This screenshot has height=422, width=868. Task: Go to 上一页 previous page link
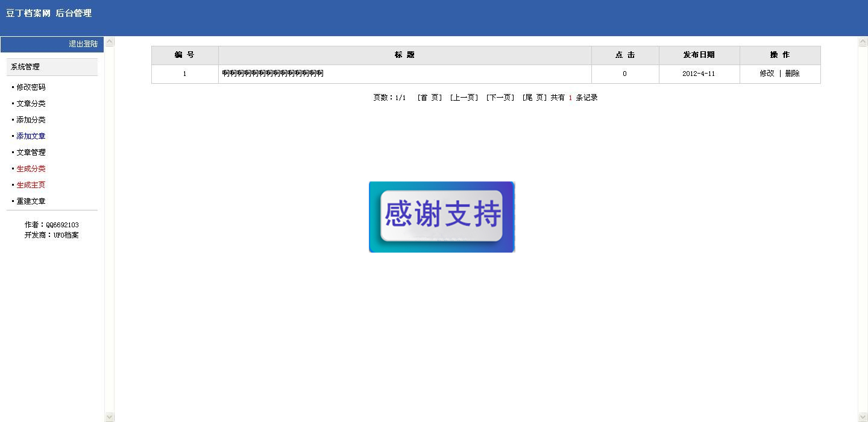click(464, 98)
